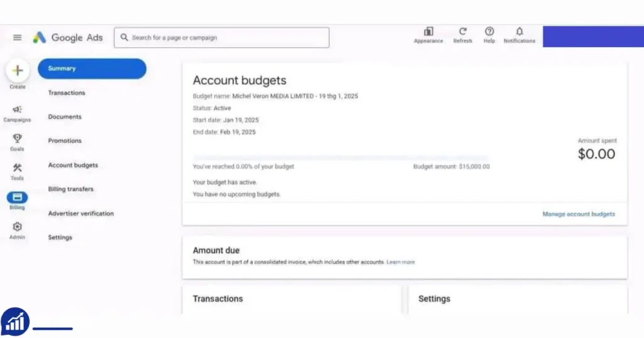Click the Settings card heading
The image size is (644, 338).
tap(434, 299)
